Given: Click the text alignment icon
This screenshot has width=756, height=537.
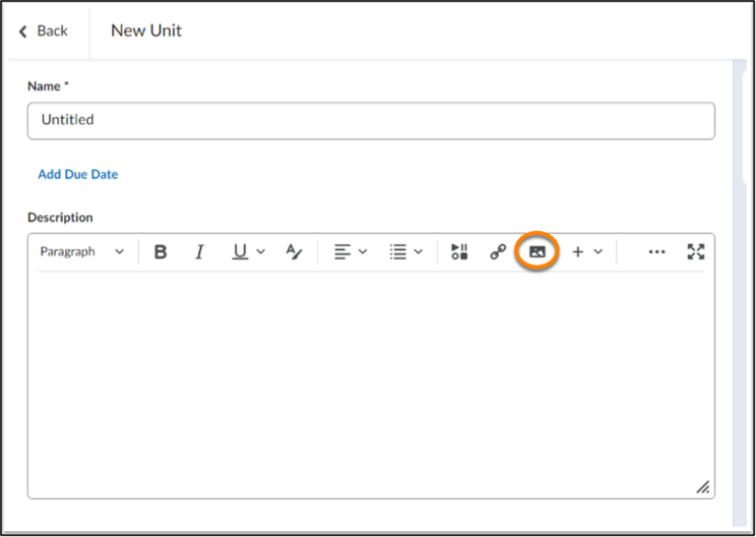Looking at the screenshot, I should click(342, 252).
